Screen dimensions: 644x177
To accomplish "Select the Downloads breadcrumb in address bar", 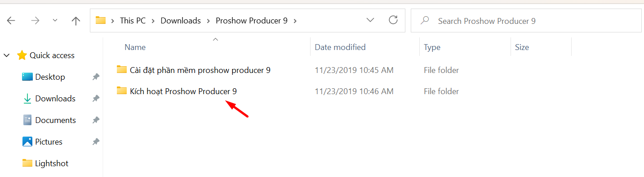I will 181,21.
